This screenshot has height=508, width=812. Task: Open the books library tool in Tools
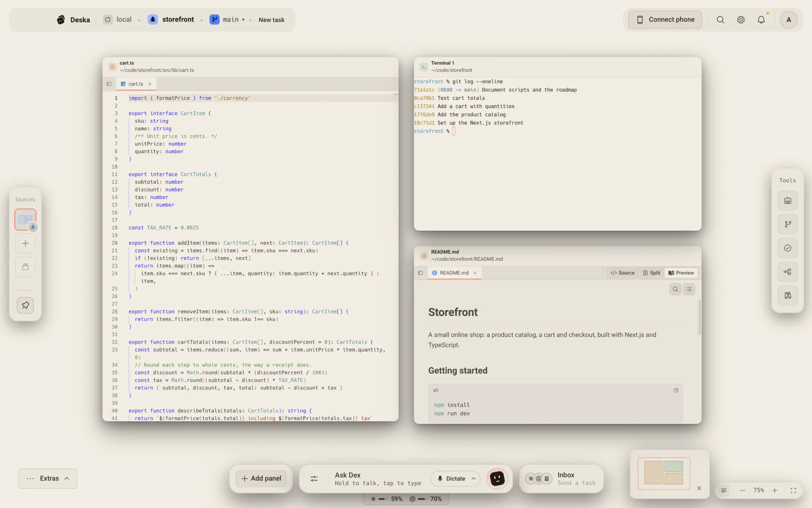(788, 295)
